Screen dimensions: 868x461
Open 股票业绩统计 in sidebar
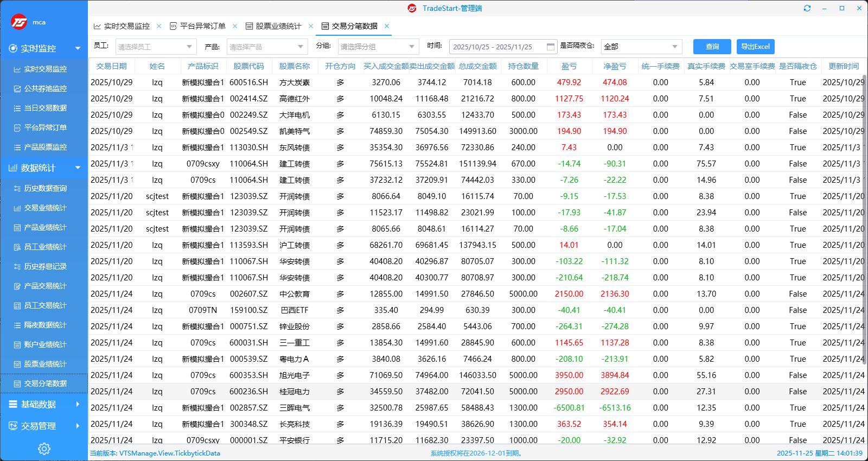(44, 364)
